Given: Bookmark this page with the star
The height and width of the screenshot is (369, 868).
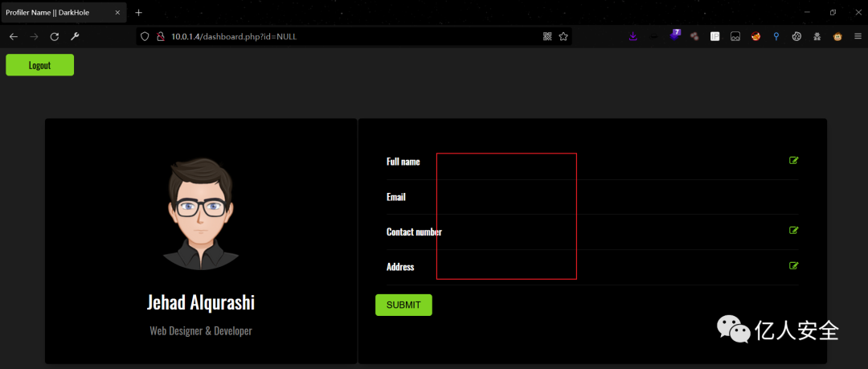Looking at the screenshot, I should [563, 36].
